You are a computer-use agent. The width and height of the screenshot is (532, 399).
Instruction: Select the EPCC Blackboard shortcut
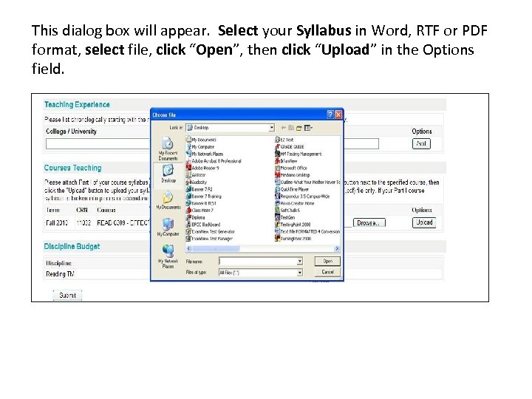pos(203,225)
